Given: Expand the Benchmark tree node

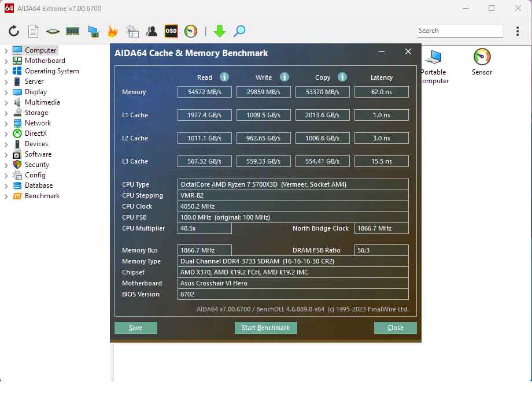Looking at the screenshot, I should click(x=6, y=196).
